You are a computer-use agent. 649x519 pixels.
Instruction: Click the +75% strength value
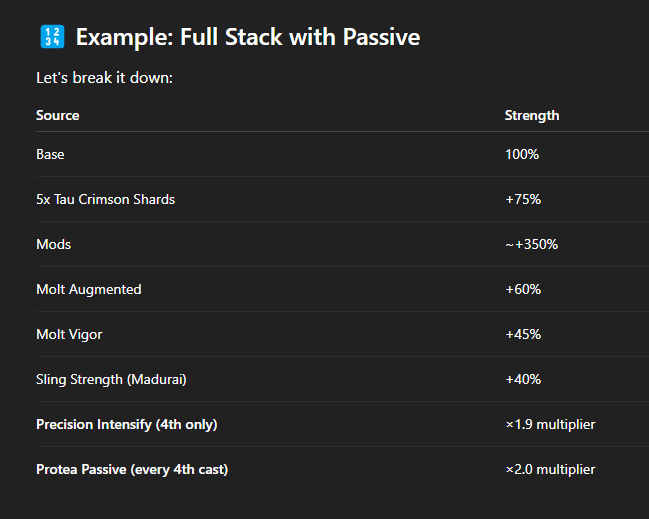point(523,199)
